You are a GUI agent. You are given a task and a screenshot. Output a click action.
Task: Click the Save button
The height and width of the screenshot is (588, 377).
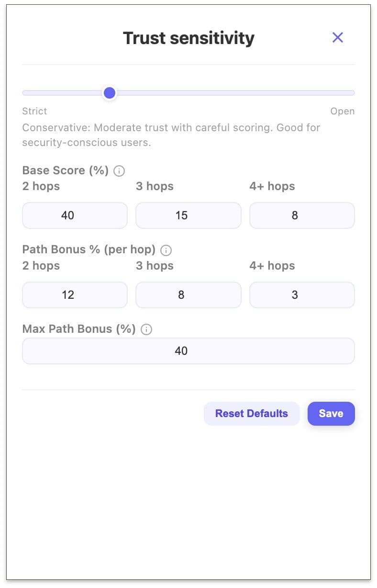(x=331, y=413)
